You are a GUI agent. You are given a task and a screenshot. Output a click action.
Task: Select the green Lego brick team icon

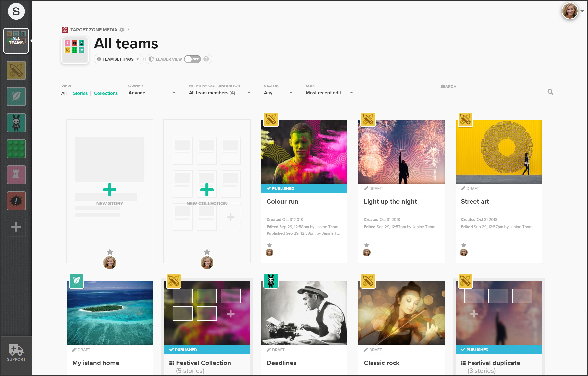point(16,149)
